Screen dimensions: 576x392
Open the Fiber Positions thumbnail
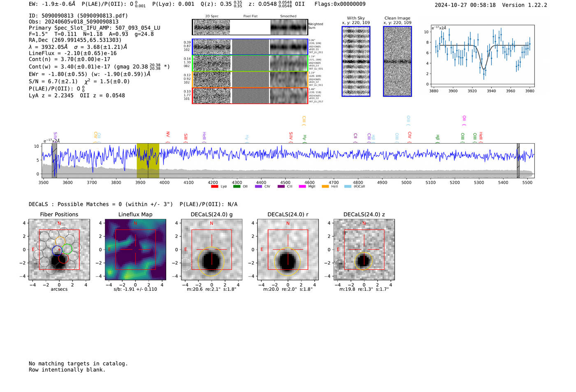point(59,250)
